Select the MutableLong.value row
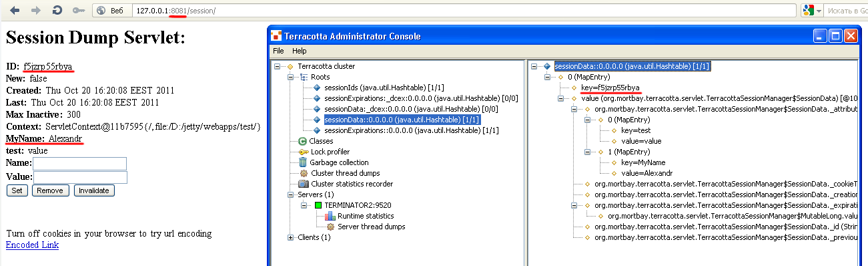The width and height of the screenshot is (868, 266). [732, 216]
